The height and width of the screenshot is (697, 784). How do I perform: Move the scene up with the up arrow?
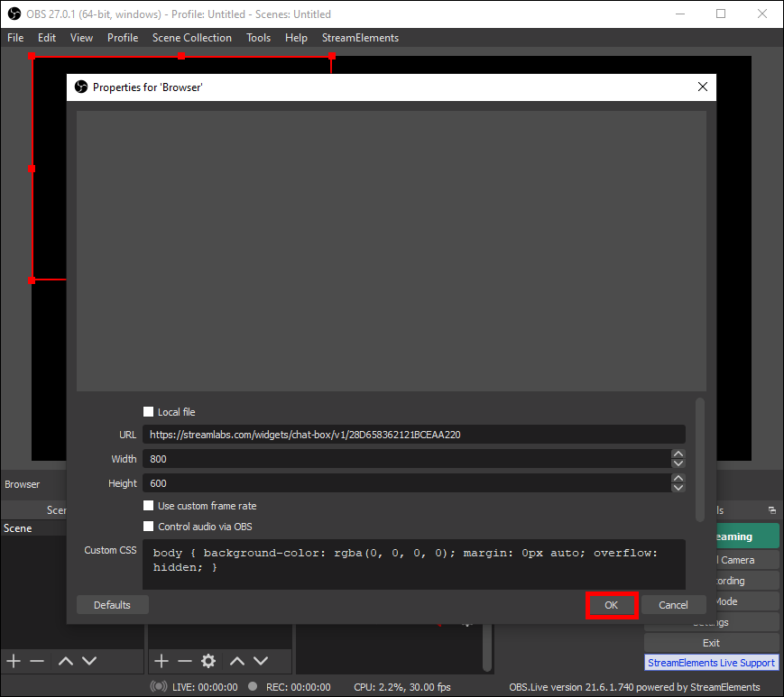[x=66, y=661]
